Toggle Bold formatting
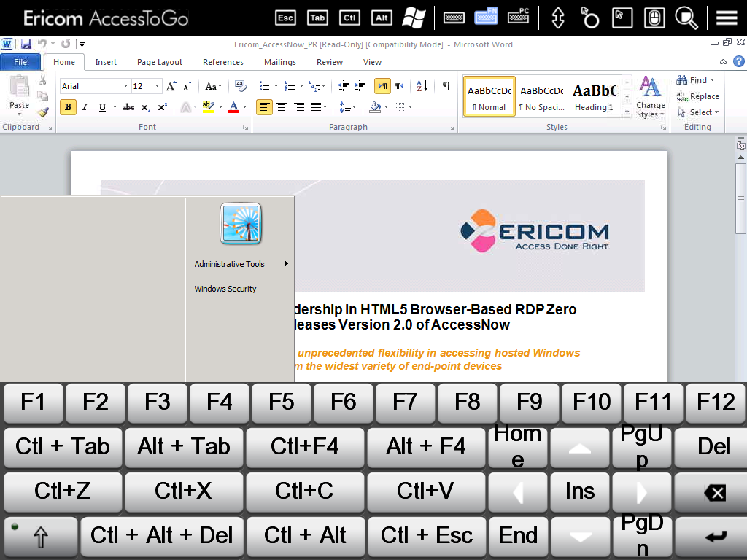The image size is (747, 560). (68, 107)
